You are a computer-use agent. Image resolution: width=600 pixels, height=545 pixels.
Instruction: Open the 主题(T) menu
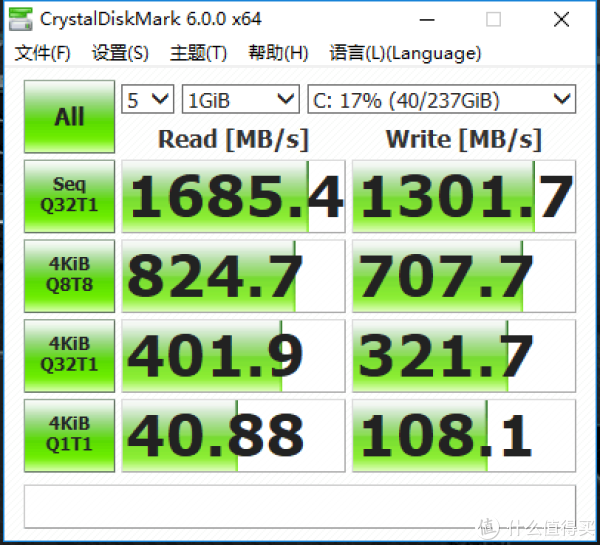[x=198, y=53]
